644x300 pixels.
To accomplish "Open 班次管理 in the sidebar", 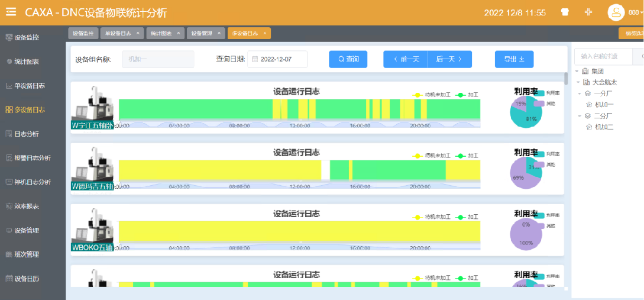I will coord(27,254).
